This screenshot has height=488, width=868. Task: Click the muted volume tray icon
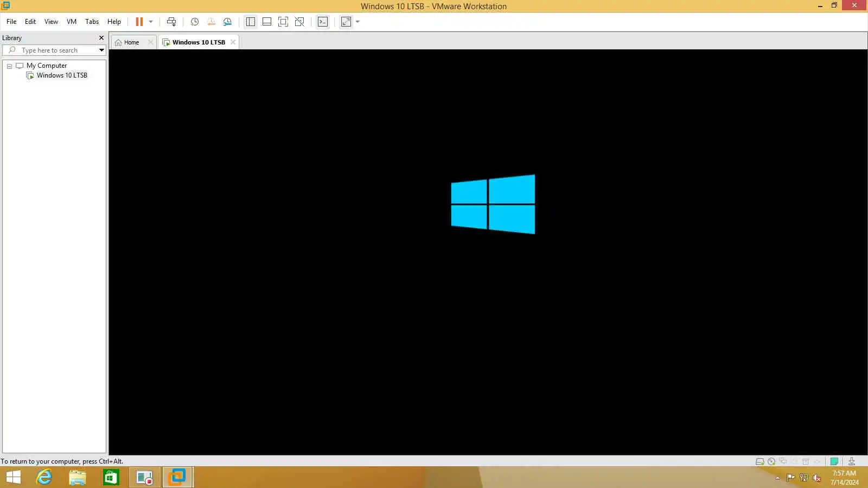[817, 478]
